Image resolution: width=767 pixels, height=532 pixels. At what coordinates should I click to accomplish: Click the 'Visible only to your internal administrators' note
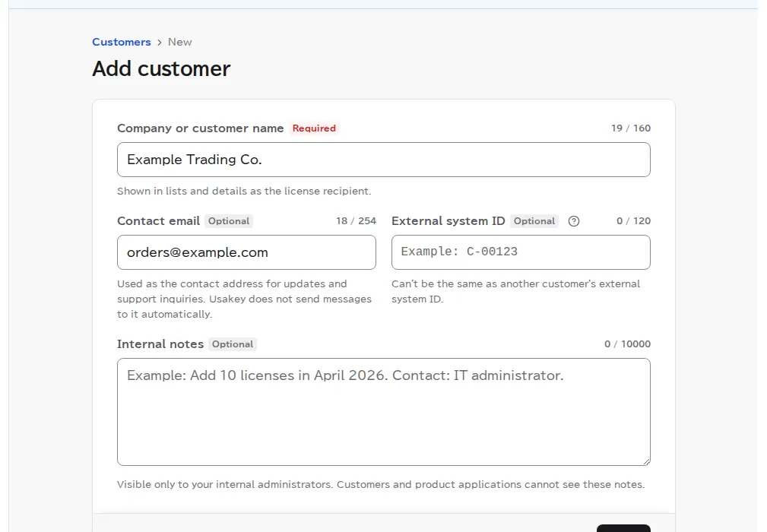[x=381, y=485]
